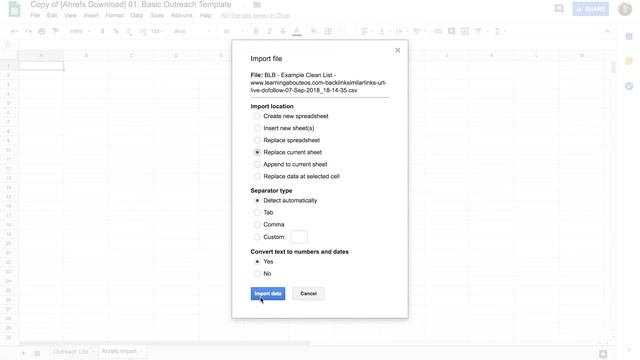The height and width of the screenshot is (360, 640).
Task: Close the Import file dialog
Action: [x=398, y=50]
